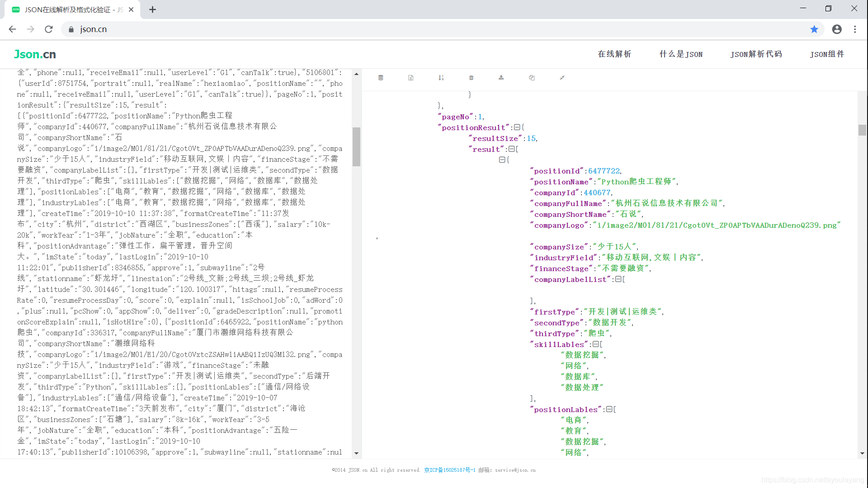Viewport: 868px width, 488px height.
Task: Click the companyFullName value 杭州石说信息技术有限公司
Action: [x=667, y=203]
